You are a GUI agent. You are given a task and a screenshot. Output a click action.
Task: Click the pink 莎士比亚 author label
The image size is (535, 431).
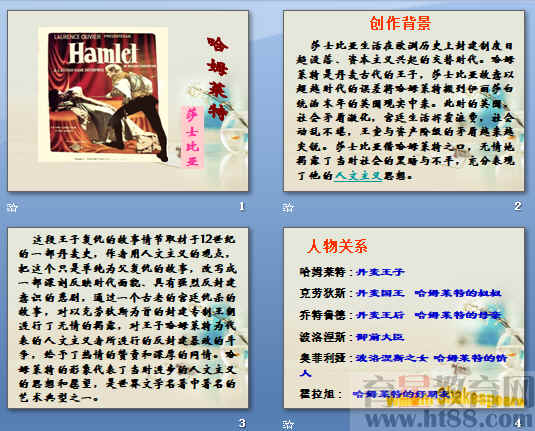[x=193, y=137]
